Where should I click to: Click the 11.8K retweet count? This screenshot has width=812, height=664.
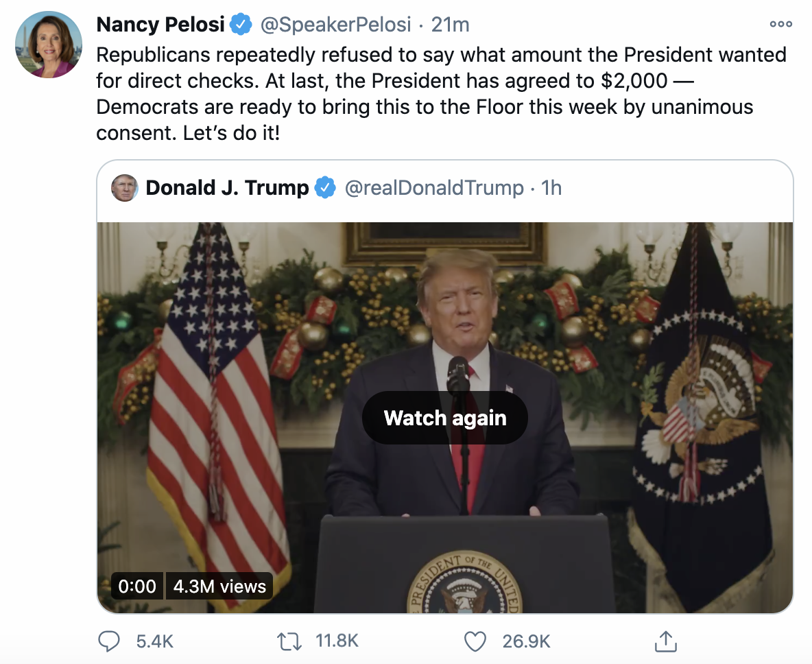337,641
